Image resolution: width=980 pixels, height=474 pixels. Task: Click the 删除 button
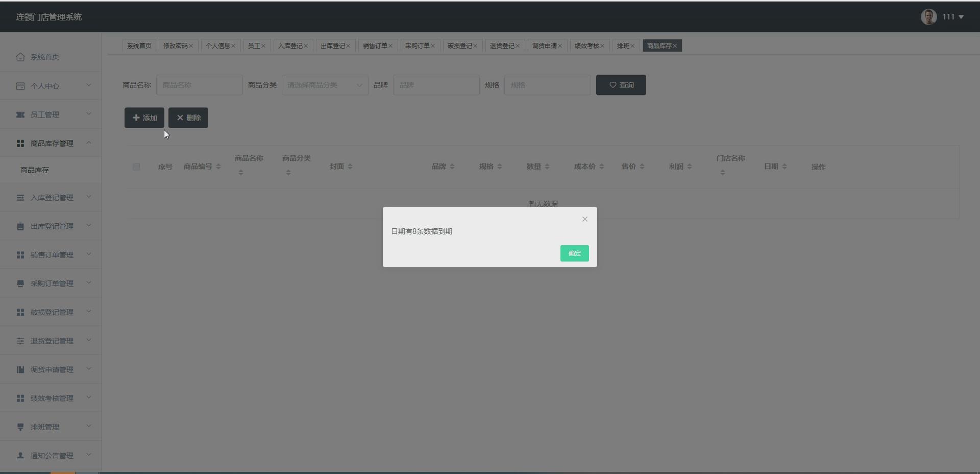[188, 117]
